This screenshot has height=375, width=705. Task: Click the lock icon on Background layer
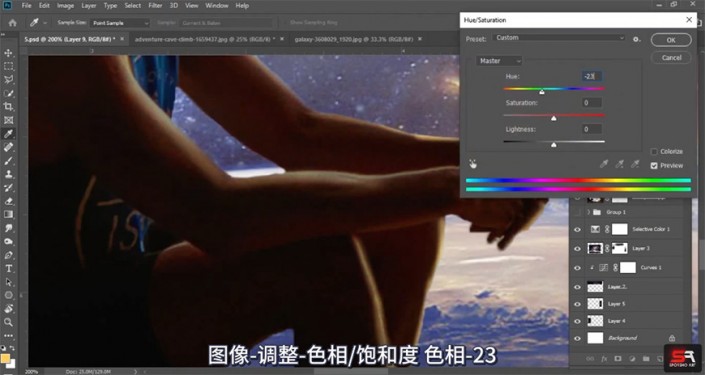[x=672, y=338]
